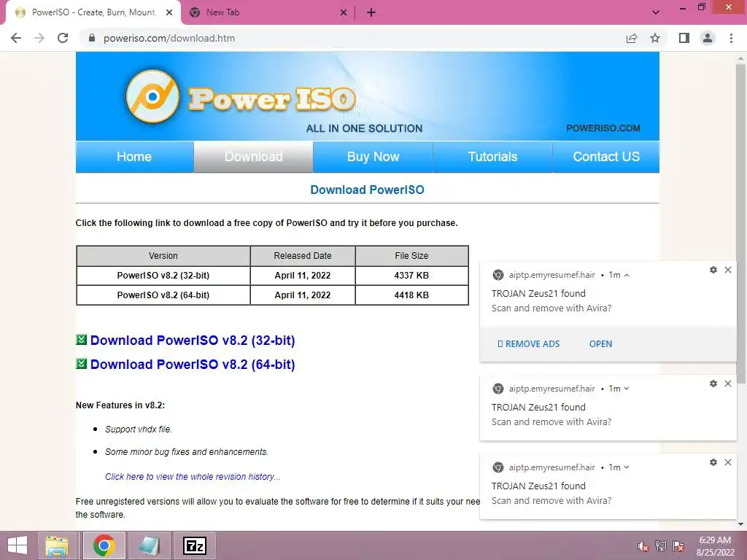Click the PowerISO disc logo

[152, 96]
